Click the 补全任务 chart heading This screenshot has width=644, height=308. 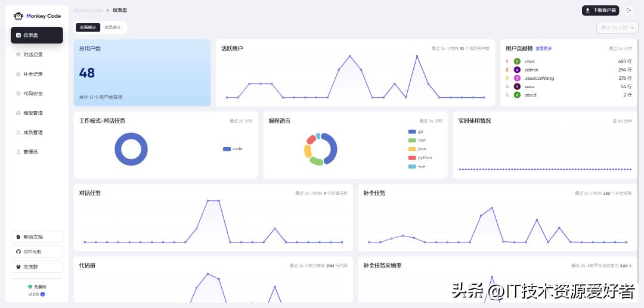(x=374, y=193)
